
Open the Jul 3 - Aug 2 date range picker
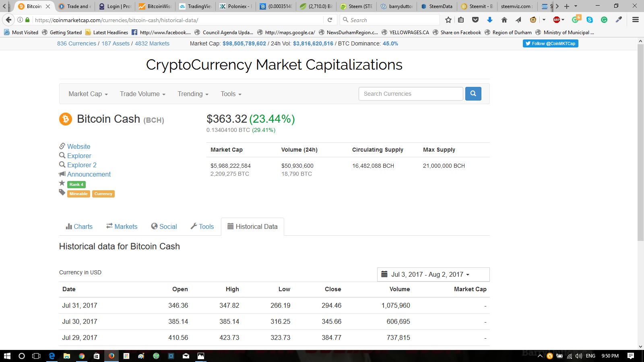(x=433, y=274)
